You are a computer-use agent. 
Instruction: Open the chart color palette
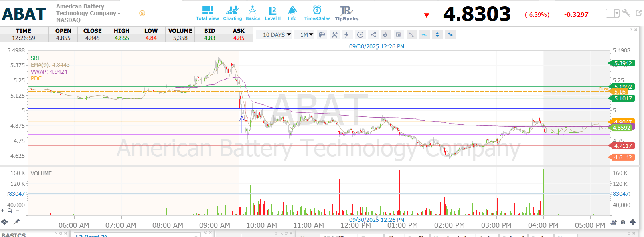(x=322, y=35)
